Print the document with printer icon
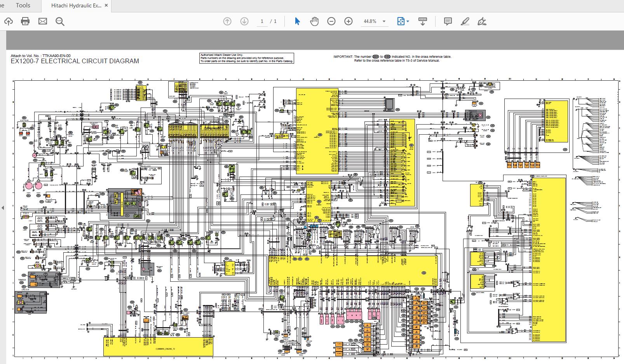This screenshot has width=624, height=364. pos(25,21)
